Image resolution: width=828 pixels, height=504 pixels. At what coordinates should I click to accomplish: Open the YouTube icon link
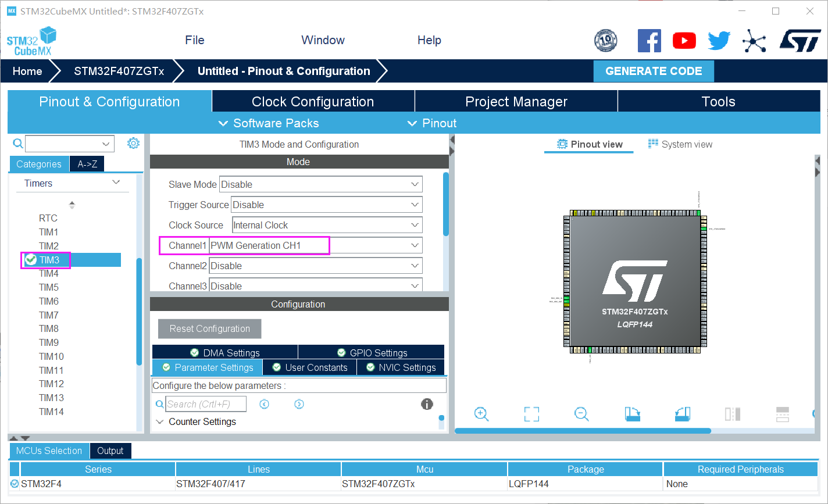pyautogui.click(x=684, y=41)
